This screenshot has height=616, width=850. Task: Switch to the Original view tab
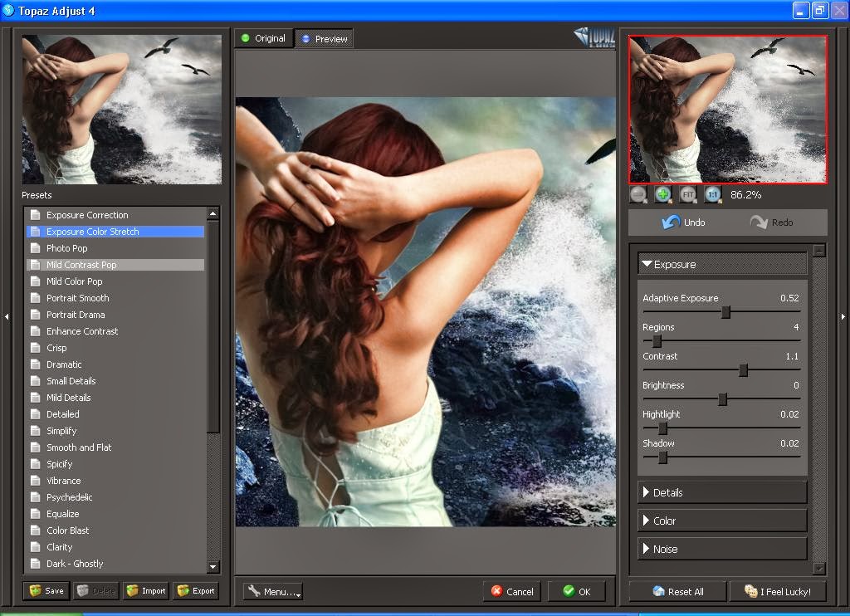263,38
